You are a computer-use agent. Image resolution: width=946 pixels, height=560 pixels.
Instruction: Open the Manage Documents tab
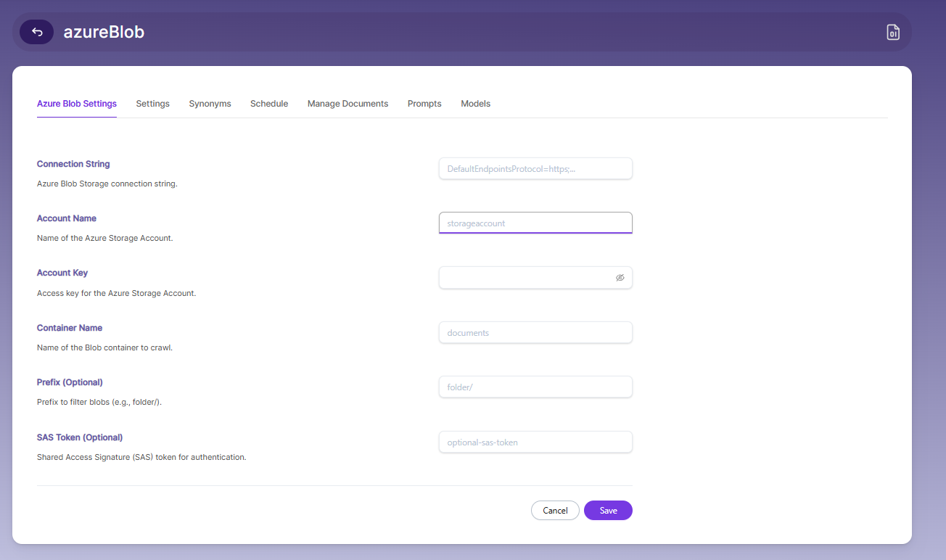coord(347,104)
